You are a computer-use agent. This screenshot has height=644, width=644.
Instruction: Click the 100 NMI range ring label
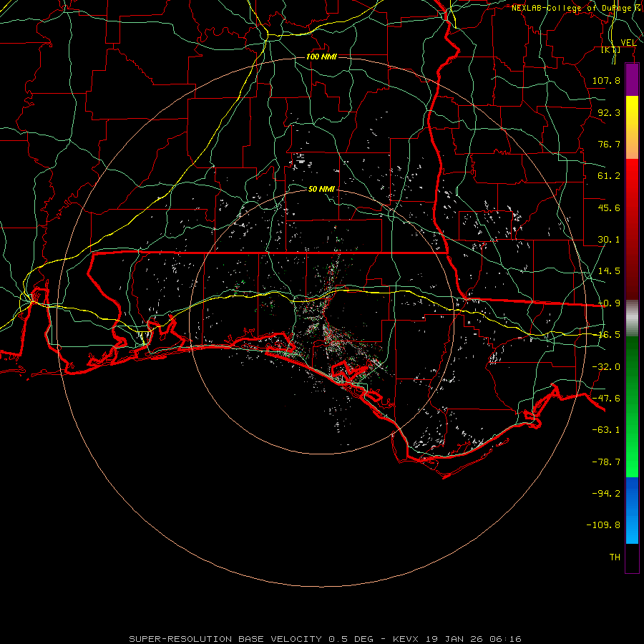pos(321,57)
